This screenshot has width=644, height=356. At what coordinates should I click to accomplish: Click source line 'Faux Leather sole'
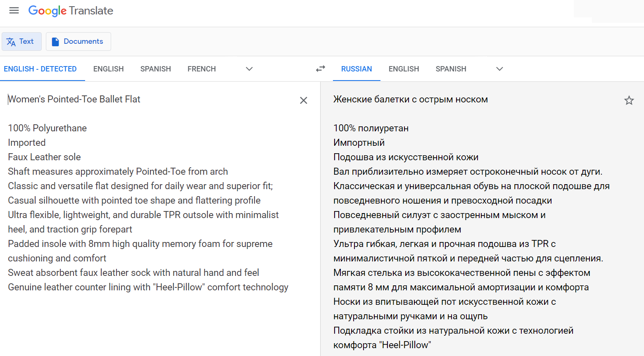44,157
